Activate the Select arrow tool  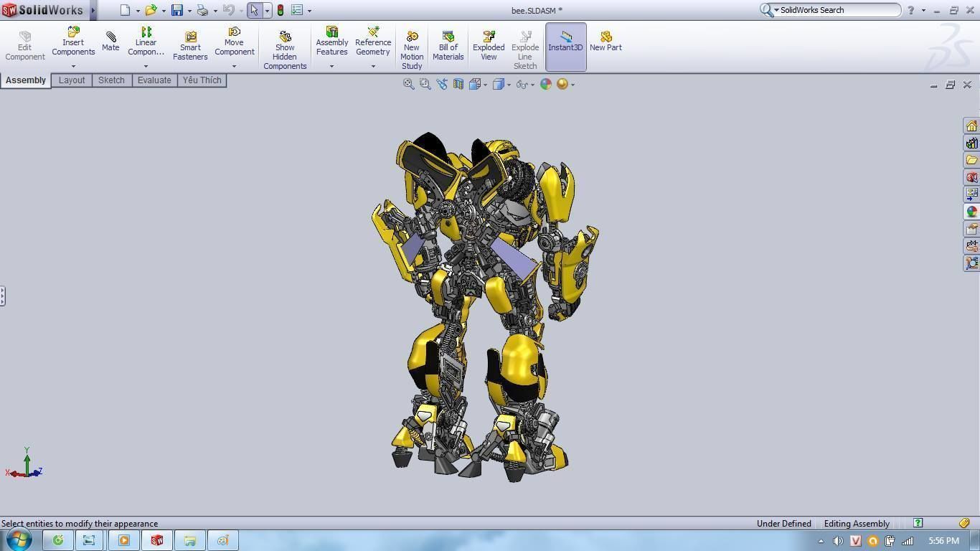click(x=254, y=10)
